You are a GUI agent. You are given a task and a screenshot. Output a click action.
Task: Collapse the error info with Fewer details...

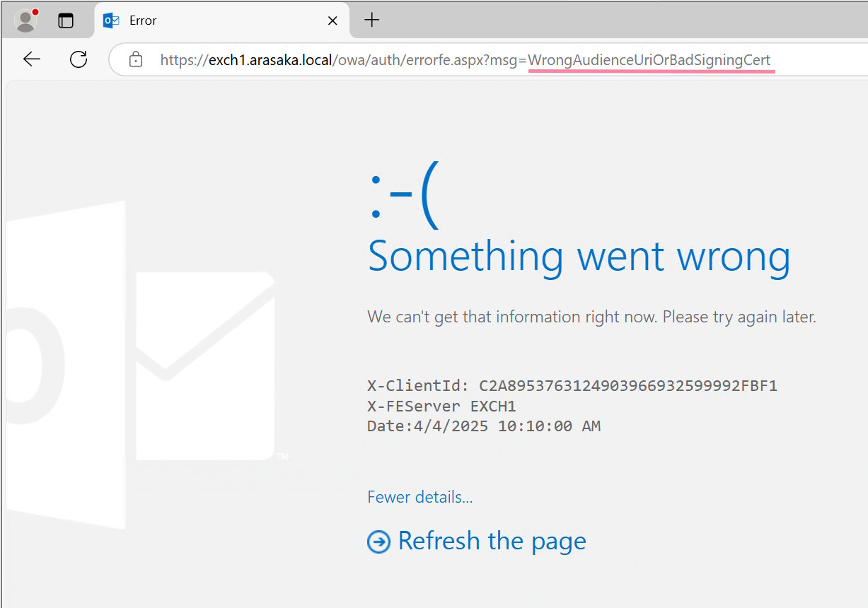pyautogui.click(x=419, y=497)
